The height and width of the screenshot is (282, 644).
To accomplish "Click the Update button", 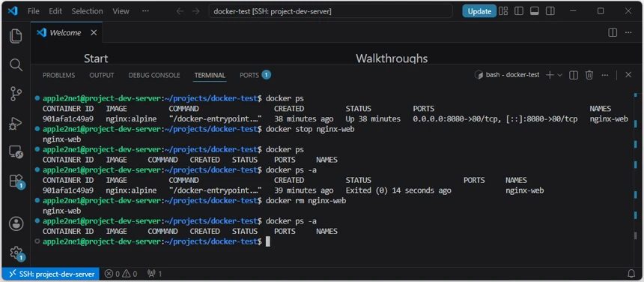I will click(479, 11).
